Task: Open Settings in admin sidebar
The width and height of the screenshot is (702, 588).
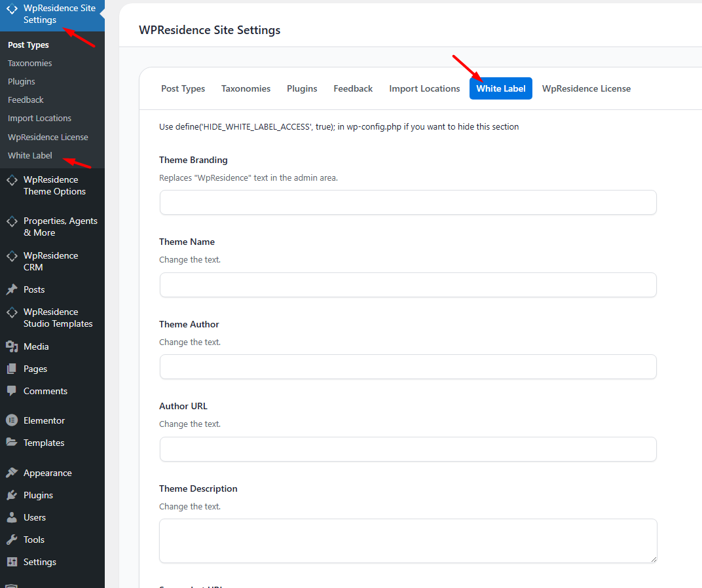Action: (52, 562)
